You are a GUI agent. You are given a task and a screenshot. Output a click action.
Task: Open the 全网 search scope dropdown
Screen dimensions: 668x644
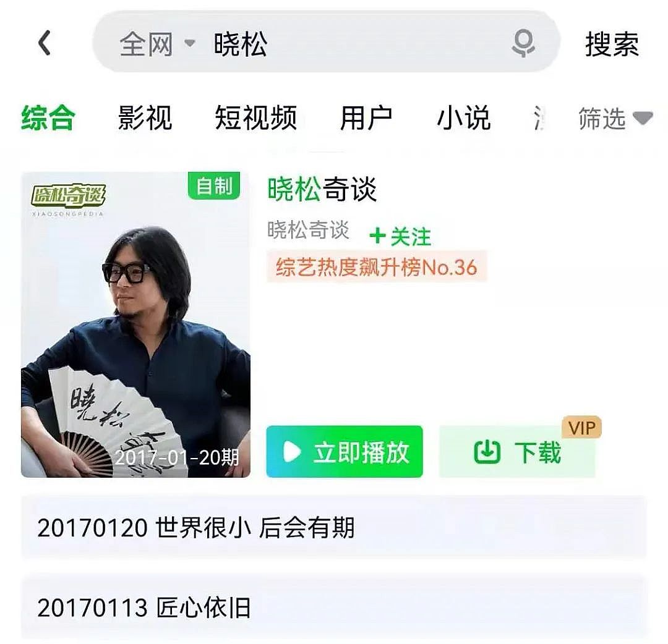coord(157,44)
